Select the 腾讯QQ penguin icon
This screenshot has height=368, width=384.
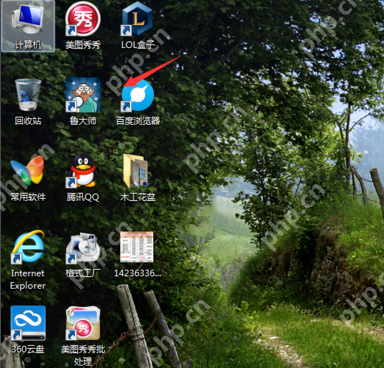tap(82, 171)
